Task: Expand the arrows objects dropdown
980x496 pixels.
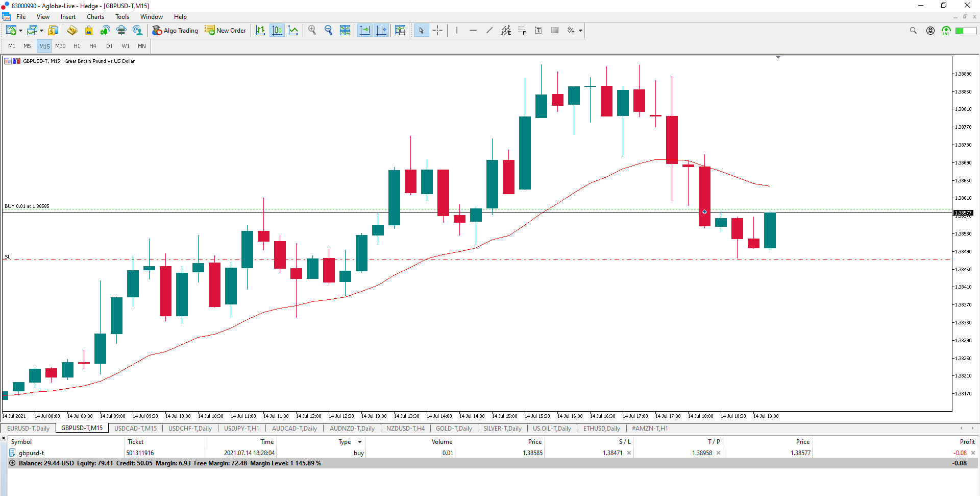Action: coord(580,31)
